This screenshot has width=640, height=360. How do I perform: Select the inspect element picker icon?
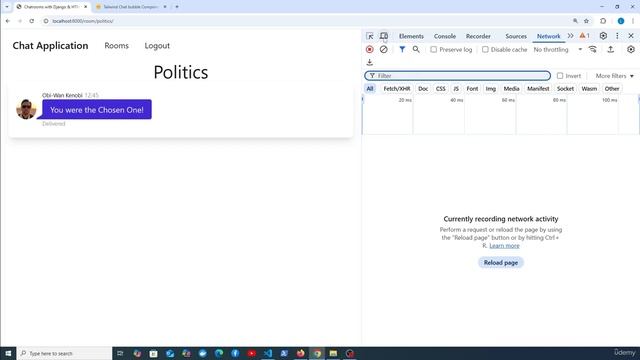tap(370, 36)
